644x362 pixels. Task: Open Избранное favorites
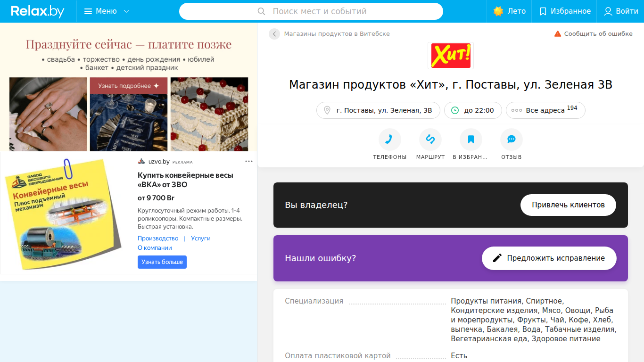point(564,11)
